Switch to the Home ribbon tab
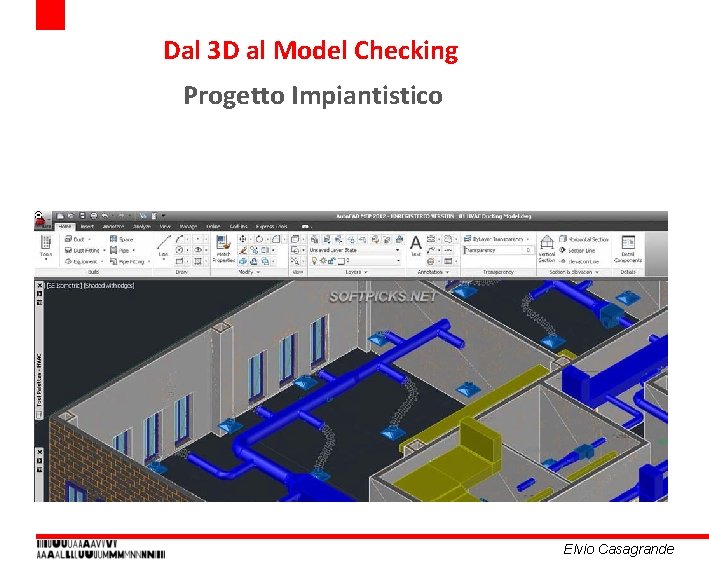 pyautogui.click(x=65, y=226)
